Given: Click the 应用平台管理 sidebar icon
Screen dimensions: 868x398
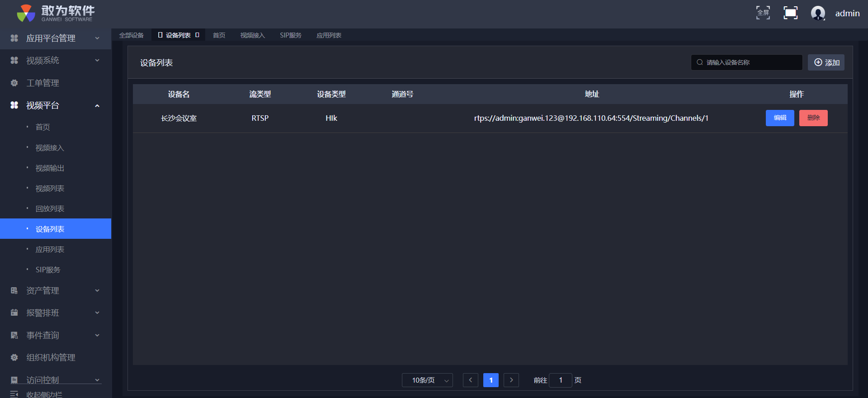Looking at the screenshot, I should tap(14, 38).
